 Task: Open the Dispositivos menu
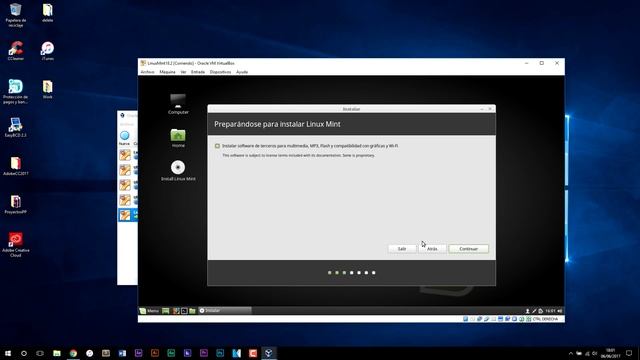click(220, 72)
